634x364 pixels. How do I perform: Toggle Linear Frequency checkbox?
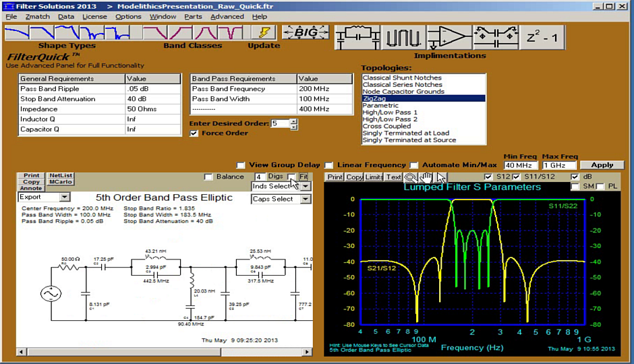[329, 165]
